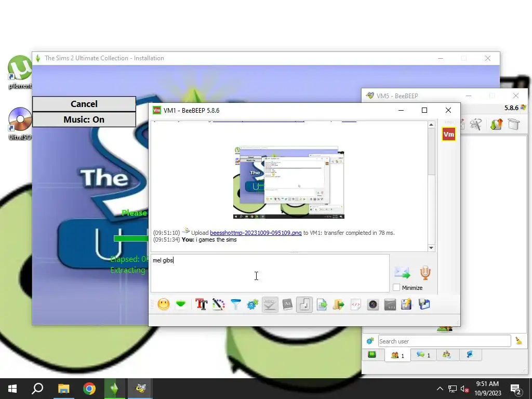Screen dimensions: 532x399
Task: Click the camera screenshot icon
Action: coord(373,304)
